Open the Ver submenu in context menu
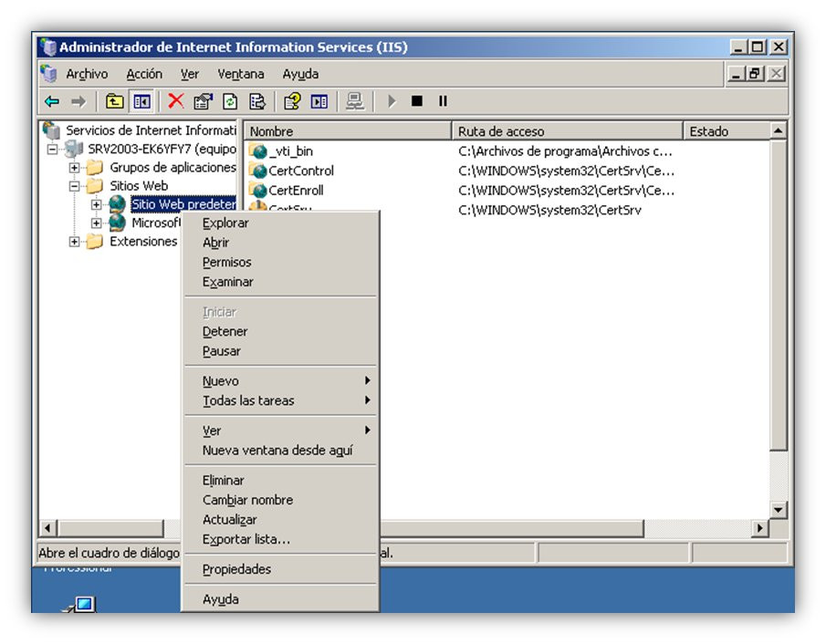The image size is (826, 644). point(280,431)
